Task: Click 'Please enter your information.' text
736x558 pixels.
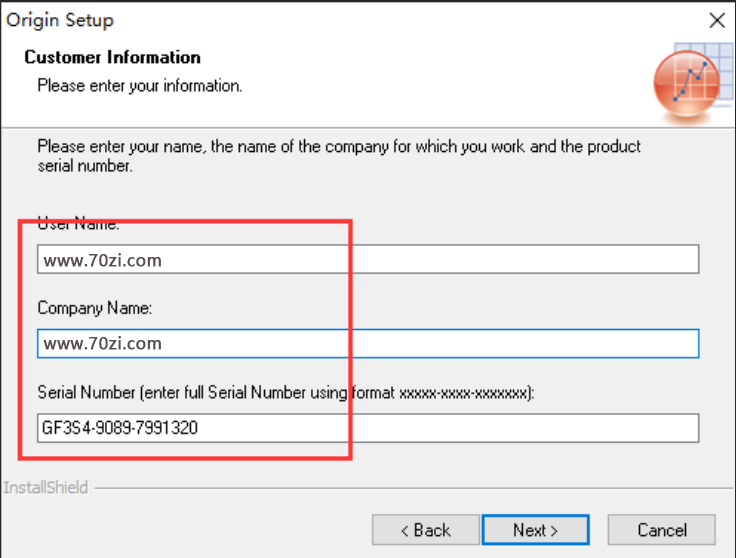Action: (140, 86)
